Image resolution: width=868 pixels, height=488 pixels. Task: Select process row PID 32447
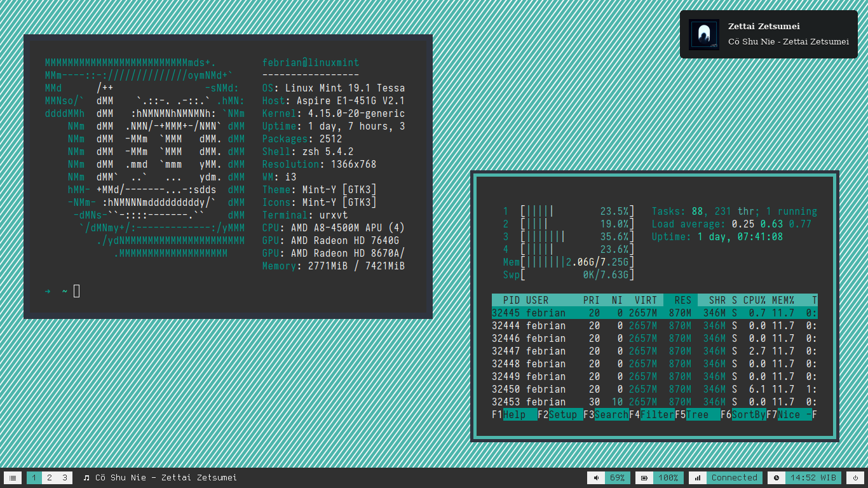coord(654,351)
